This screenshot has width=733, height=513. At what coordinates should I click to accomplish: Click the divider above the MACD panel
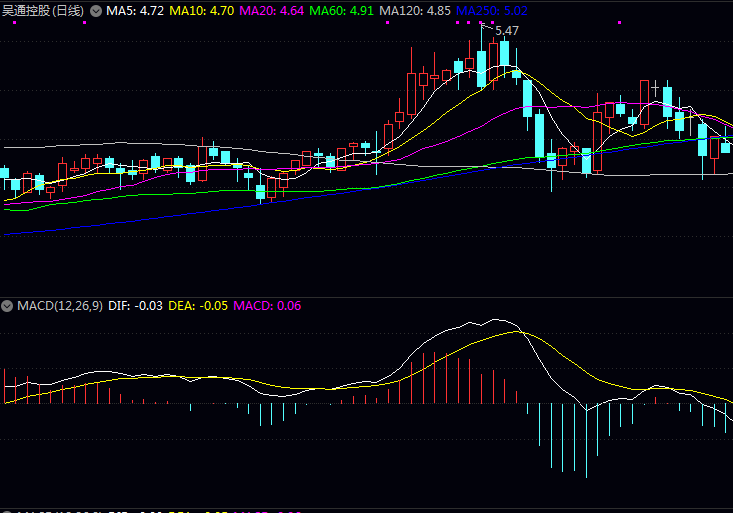pyautogui.click(x=366, y=296)
